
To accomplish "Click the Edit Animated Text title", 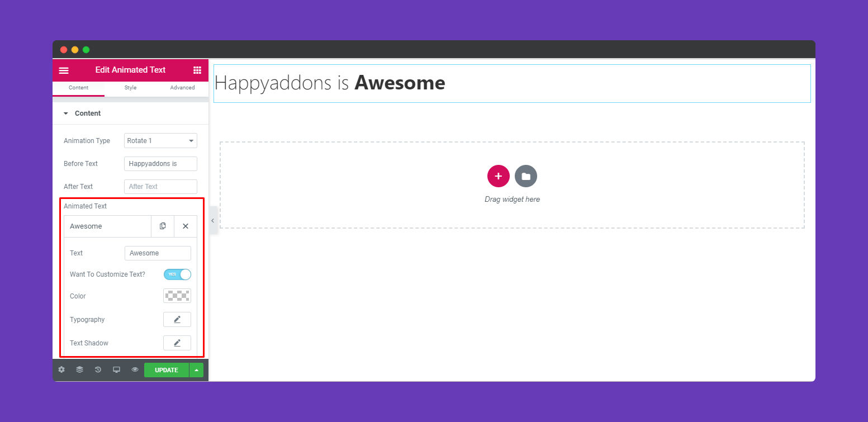I will (130, 70).
